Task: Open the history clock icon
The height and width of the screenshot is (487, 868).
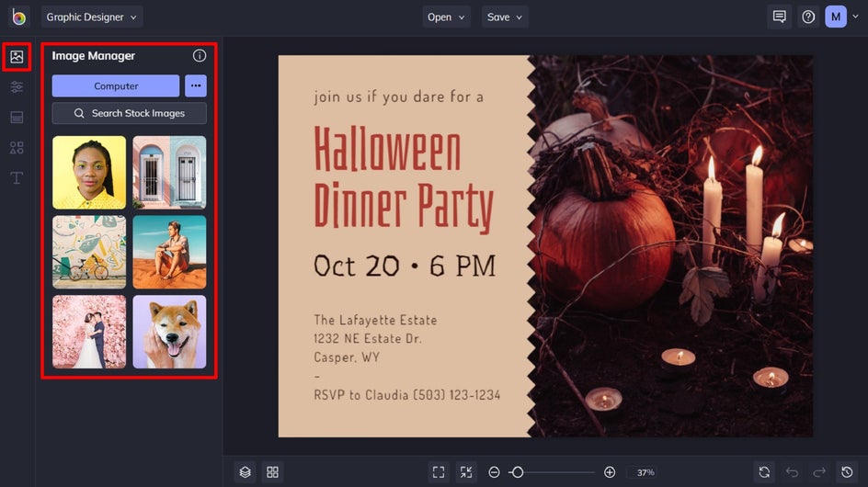Action: tap(847, 472)
